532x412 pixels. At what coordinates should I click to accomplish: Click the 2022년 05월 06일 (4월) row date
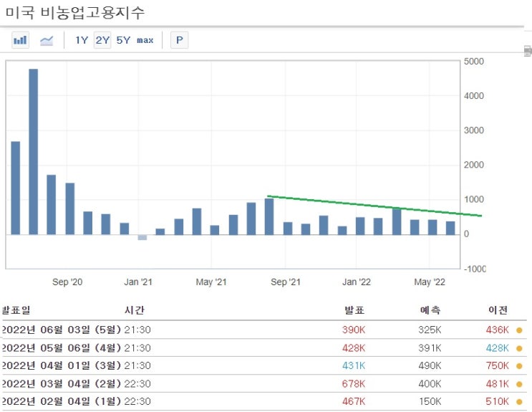coord(61,348)
